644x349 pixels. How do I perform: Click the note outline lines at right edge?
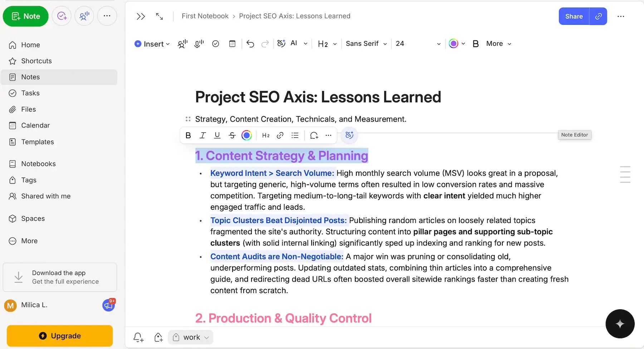tap(625, 174)
